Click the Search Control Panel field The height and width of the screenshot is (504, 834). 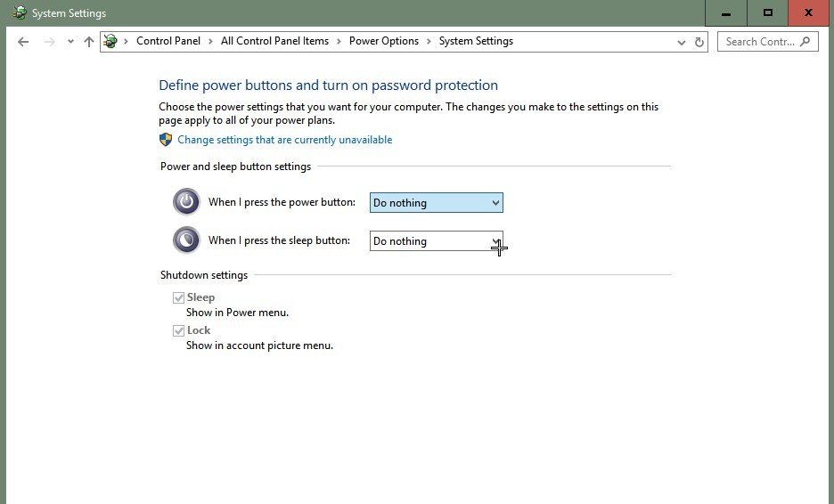pyautogui.click(x=767, y=42)
